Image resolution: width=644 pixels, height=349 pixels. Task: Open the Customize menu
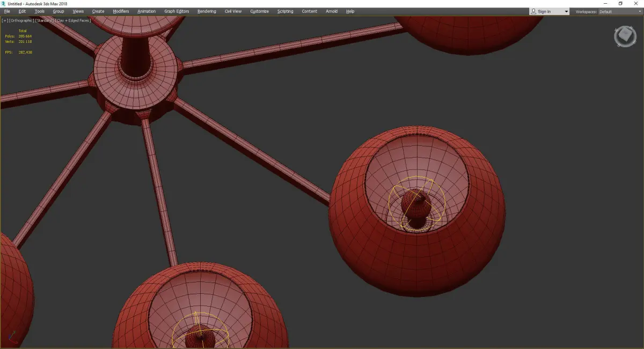click(259, 11)
